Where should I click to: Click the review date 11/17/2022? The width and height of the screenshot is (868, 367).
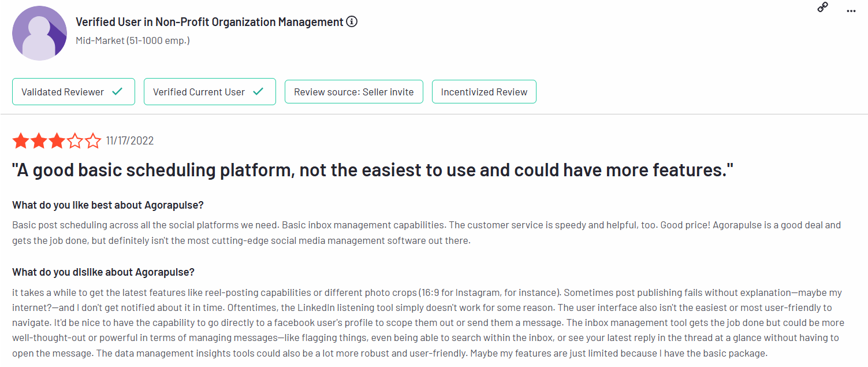click(x=130, y=141)
